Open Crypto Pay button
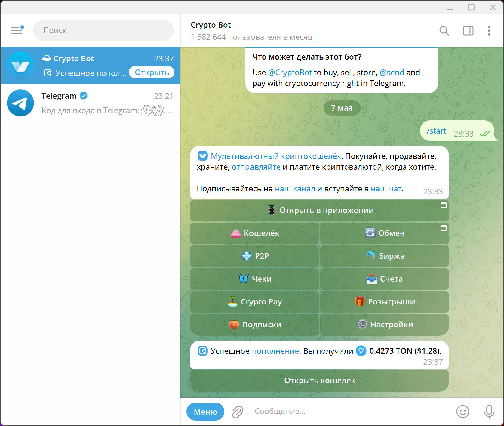504x426 pixels. coord(254,302)
